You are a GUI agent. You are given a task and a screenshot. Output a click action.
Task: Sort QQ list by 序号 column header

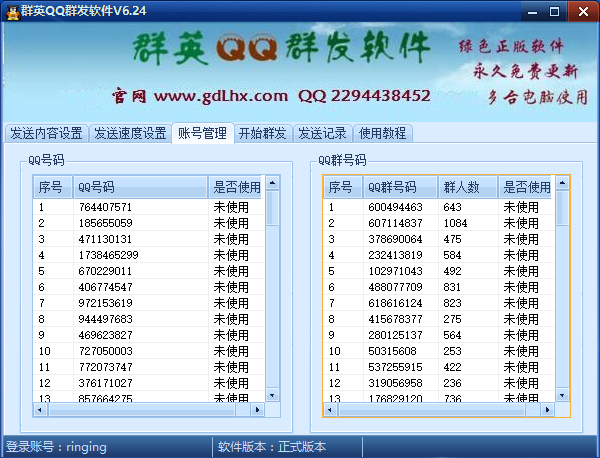(x=53, y=187)
